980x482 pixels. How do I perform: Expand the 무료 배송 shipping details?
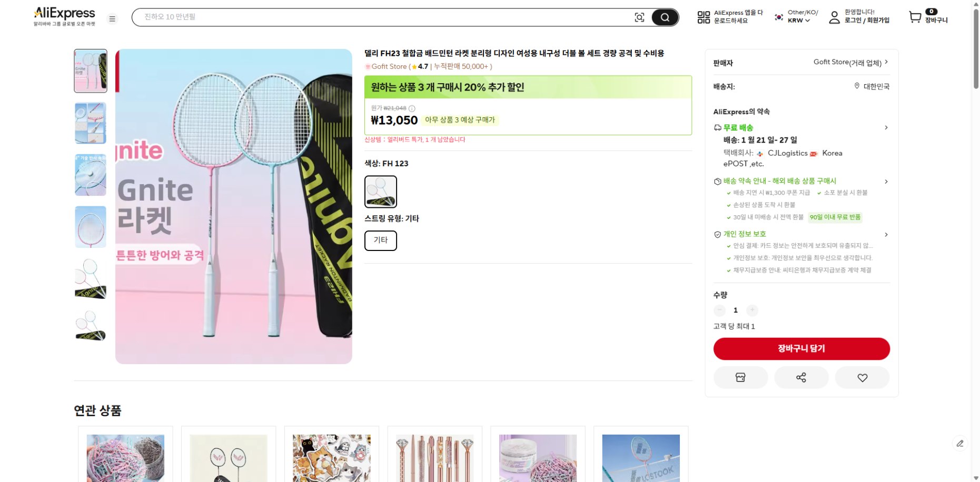pos(887,127)
